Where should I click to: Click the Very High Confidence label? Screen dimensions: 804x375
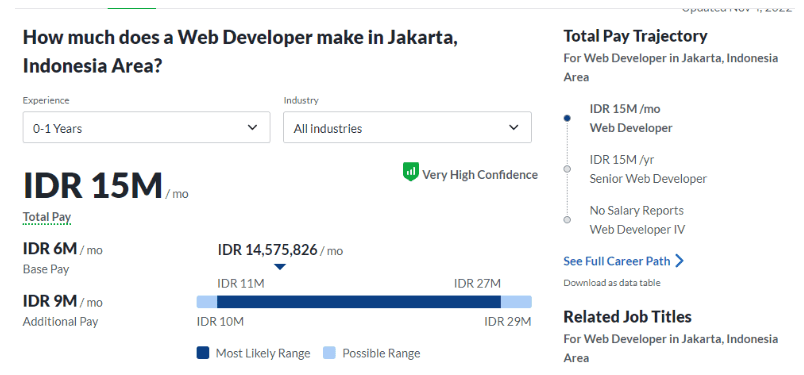click(479, 175)
